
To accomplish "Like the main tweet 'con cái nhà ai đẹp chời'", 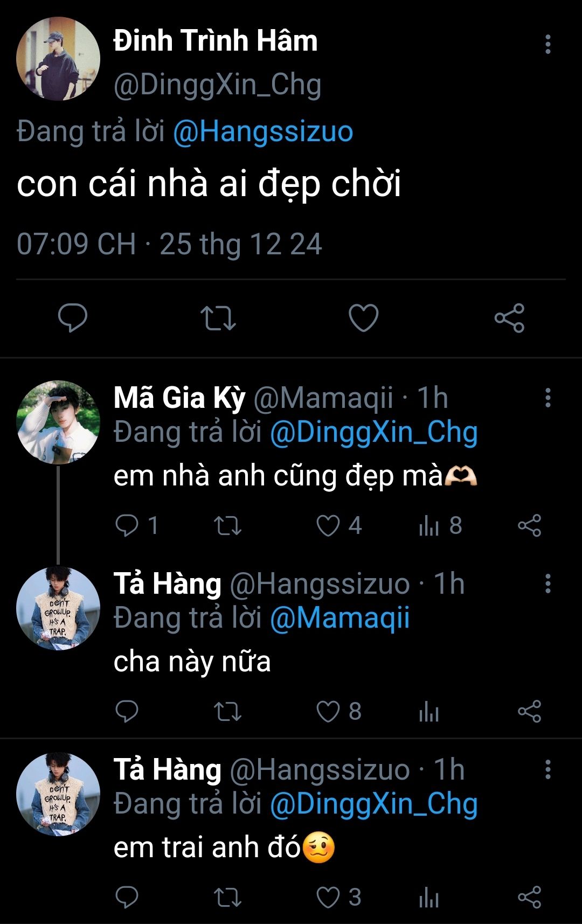I will [x=364, y=317].
